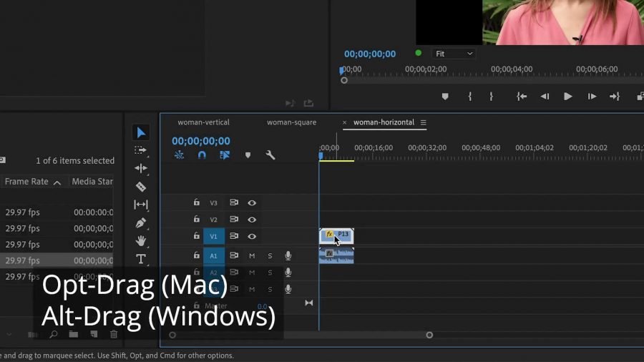644x362 pixels.
Task: Select the Slip tool
Action: coord(141,205)
